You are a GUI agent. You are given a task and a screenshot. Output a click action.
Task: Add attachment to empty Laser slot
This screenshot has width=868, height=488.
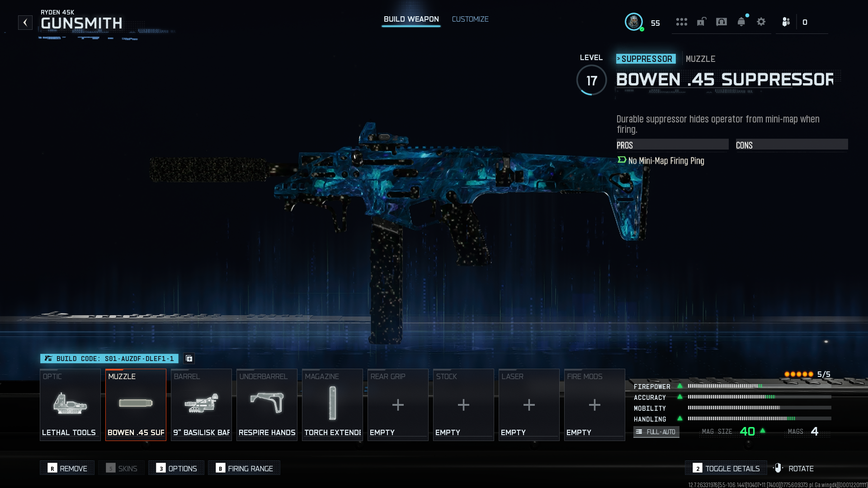(529, 404)
